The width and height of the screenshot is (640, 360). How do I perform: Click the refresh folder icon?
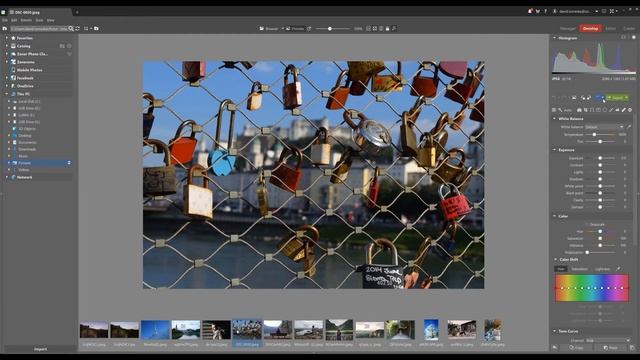click(77, 29)
